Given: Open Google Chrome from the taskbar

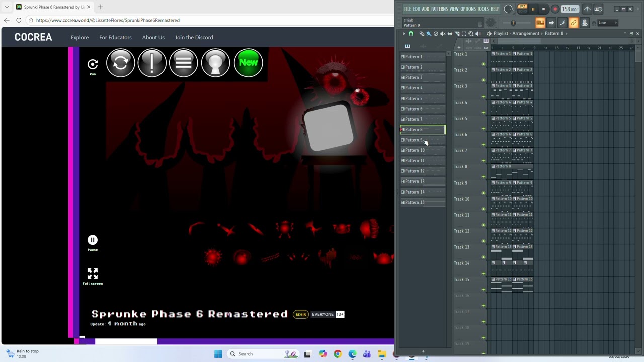Looking at the screenshot, I should [x=338, y=354].
